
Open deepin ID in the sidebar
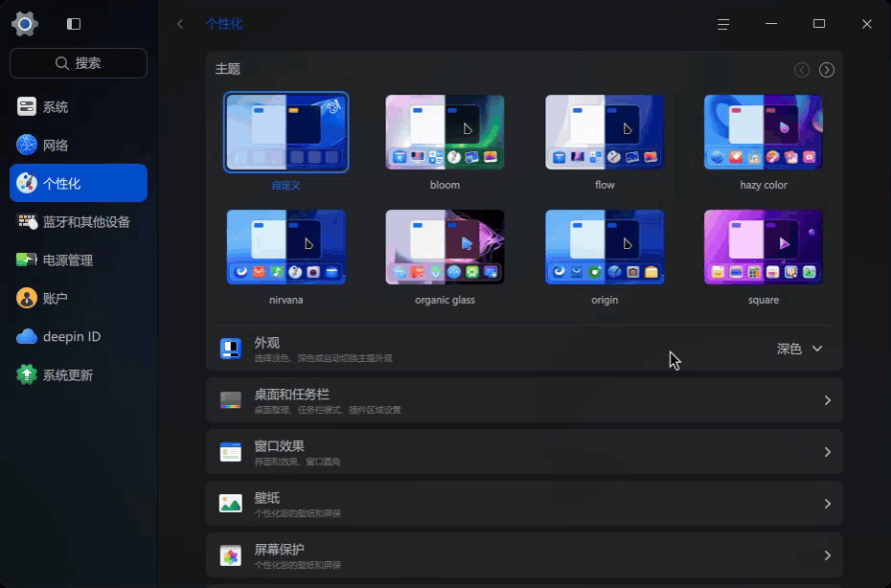click(x=79, y=336)
